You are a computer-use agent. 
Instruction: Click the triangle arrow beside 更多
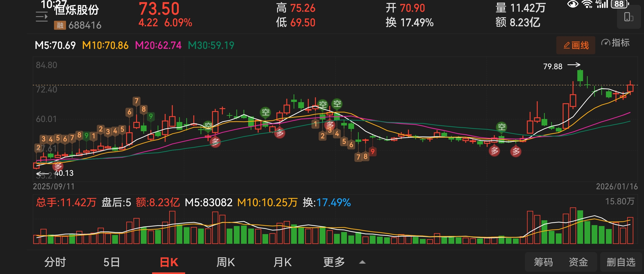pyautogui.click(x=362, y=262)
